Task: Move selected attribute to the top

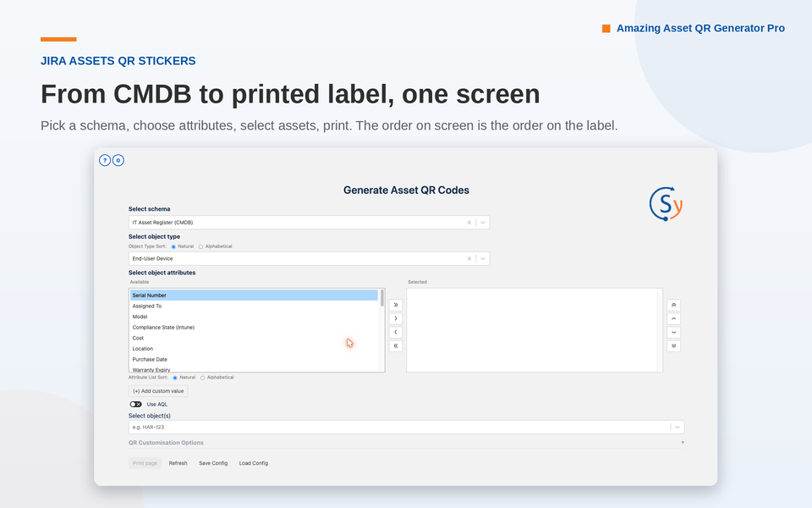Action: coord(674,305)
